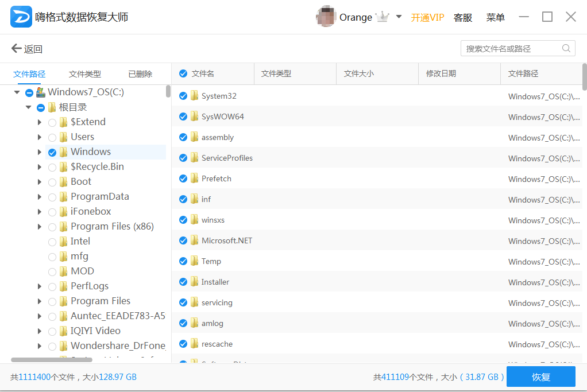Open the account dropdown arrow beside Orange
This screenshot has height=392, width=587.
point(398,18)
